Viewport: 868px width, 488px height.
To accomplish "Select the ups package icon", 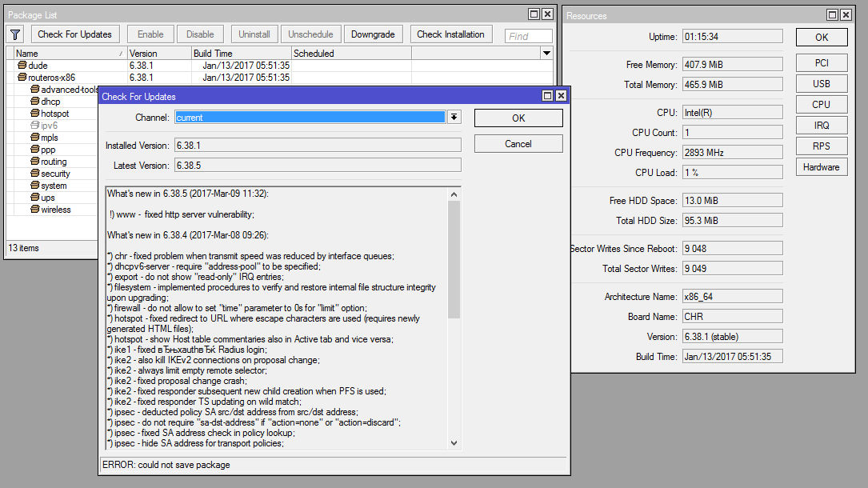I will coord(35,198).
